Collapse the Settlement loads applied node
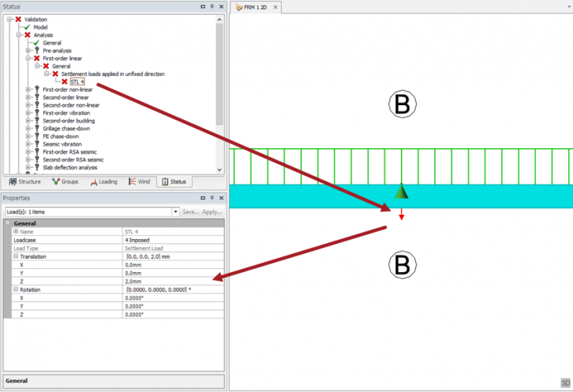This screenshot has height=392, width=573. (47, 74)
